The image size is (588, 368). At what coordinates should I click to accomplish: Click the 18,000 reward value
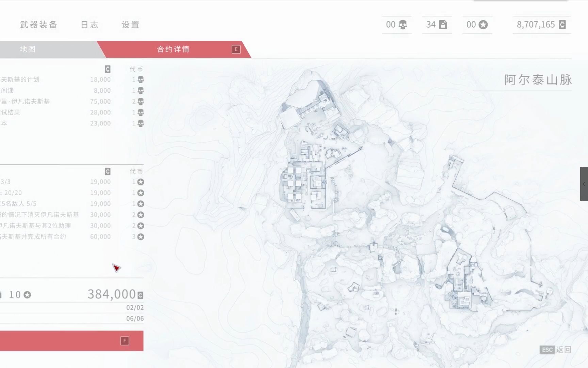100,80
